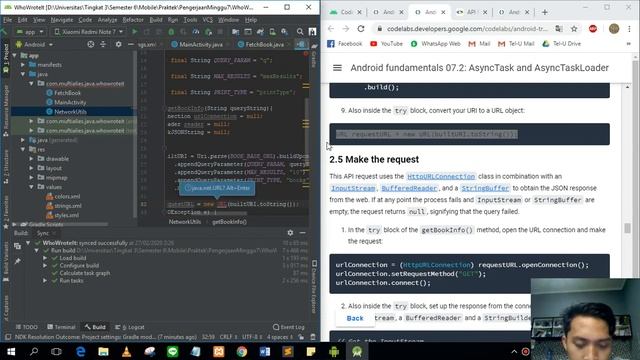The image size is (640, 360).
Task: Open File Explorer from taskbar
Action: coord(103,351)
